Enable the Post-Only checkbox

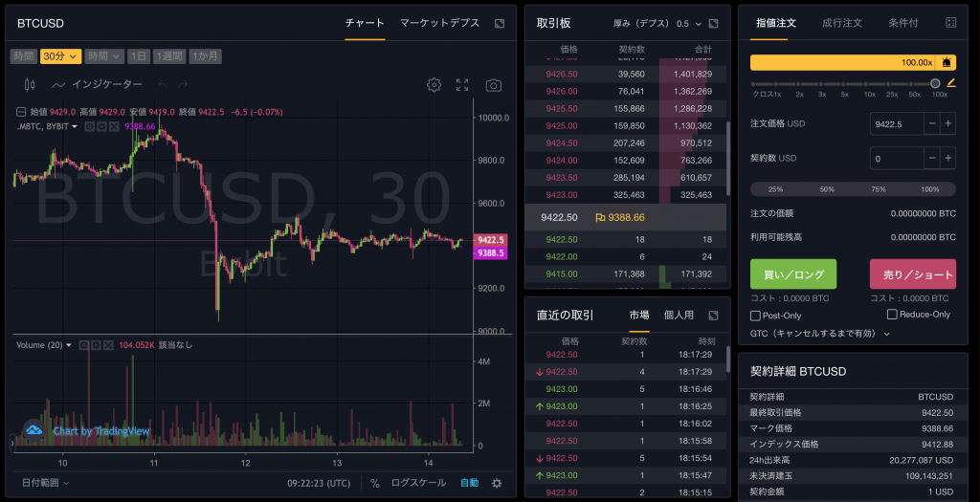click(755, 316)
